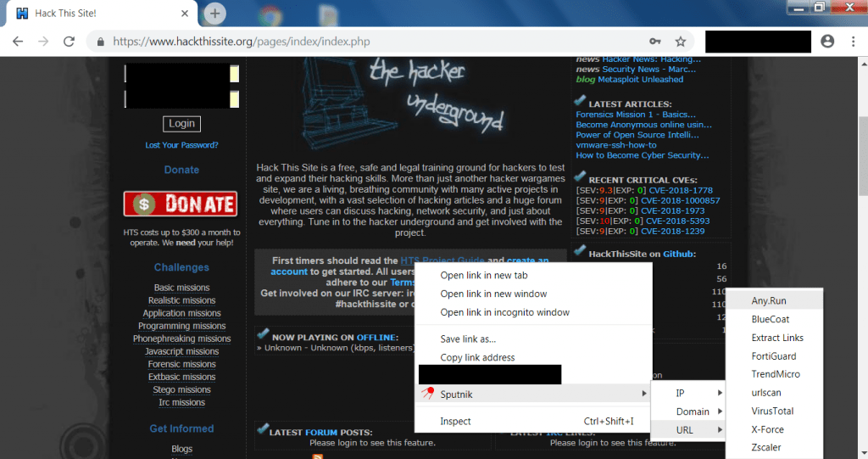868x459 pixels.
Task: Go back with the browser back arrow
Action: (x=18, y=42)
